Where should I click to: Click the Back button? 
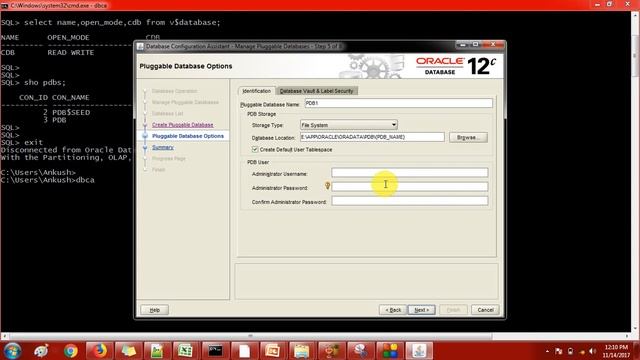[393, 310]
